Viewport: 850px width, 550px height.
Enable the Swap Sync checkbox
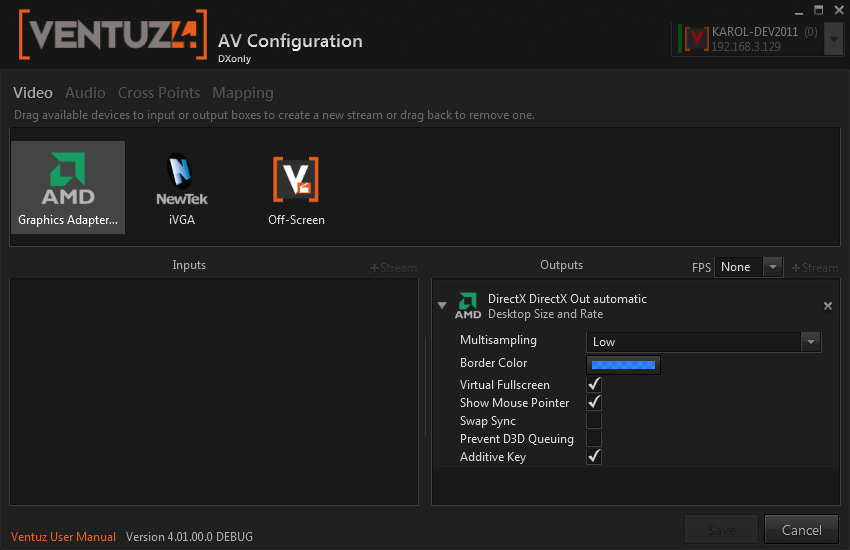pyautogui.click(x=594, y=421)
